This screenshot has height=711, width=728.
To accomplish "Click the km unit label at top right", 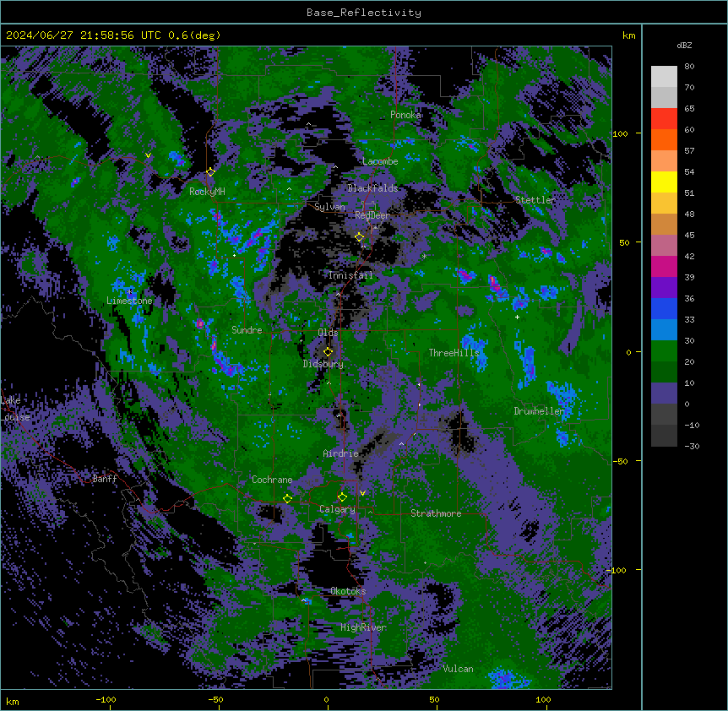I will [629, 35].
